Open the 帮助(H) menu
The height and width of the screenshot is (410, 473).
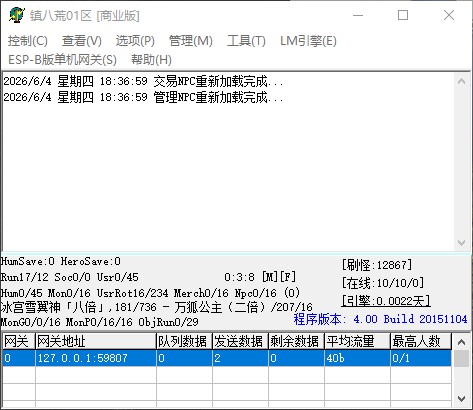pos(151,60)
